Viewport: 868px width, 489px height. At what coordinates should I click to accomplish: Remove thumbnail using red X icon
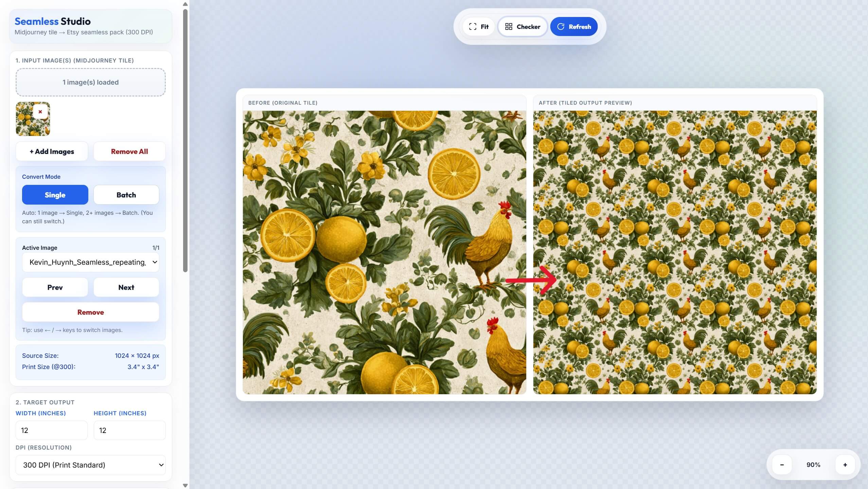click(x=40, y=112)
